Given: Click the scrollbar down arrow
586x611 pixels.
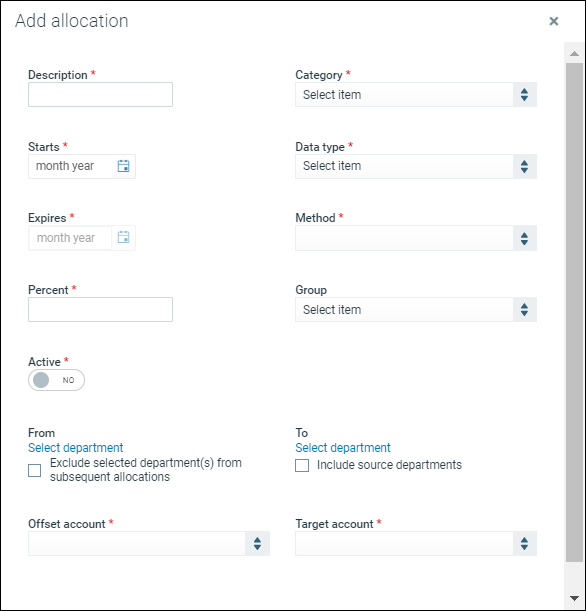Looking at the screenshot, I should coord(574,598).
